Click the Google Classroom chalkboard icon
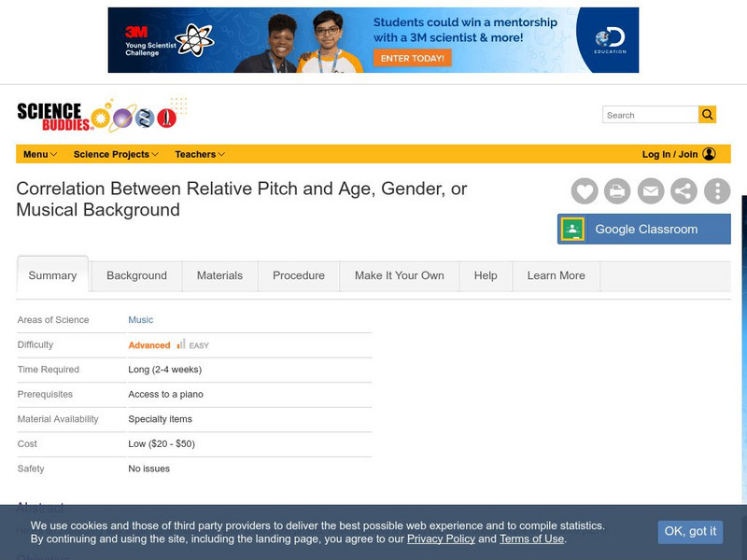 [x=573, y=228]
